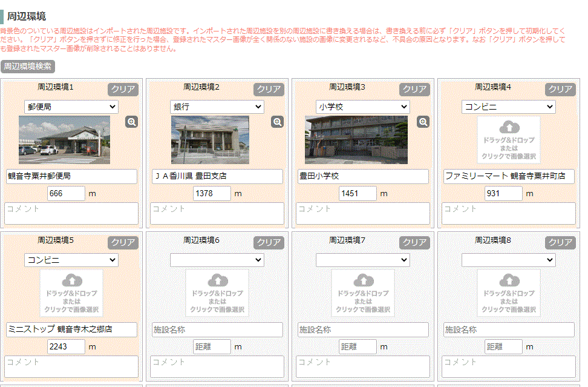The image size is (588, 387).
Task: Focus 施設名称 field in 周辺環境8
Action: [509, 329]
